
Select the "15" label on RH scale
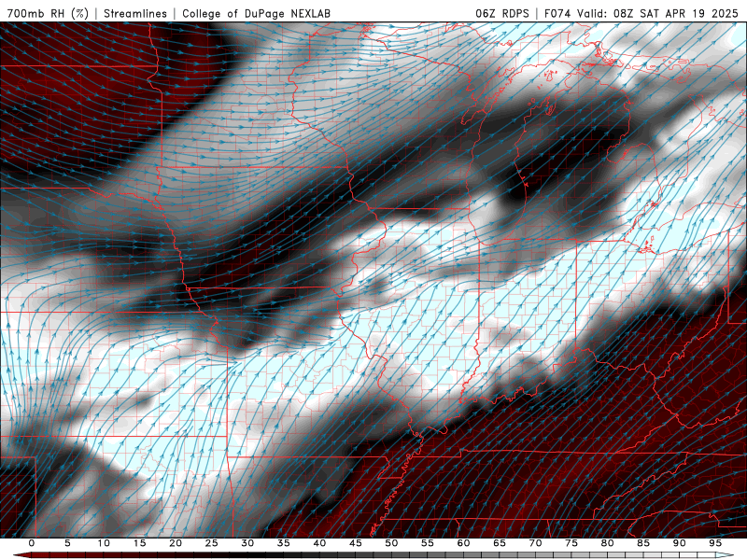tap(139, 543)
